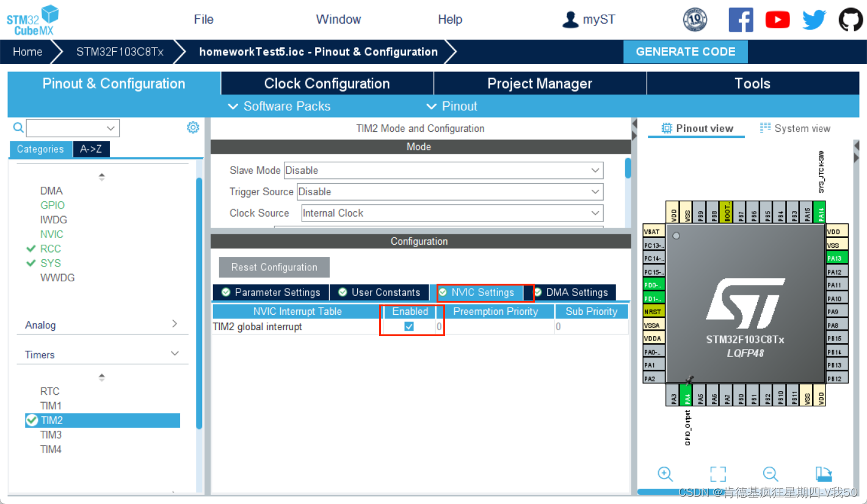Open the Parameter Settings tab
This screenshot has width=867, height=504.
pos(270,292)
